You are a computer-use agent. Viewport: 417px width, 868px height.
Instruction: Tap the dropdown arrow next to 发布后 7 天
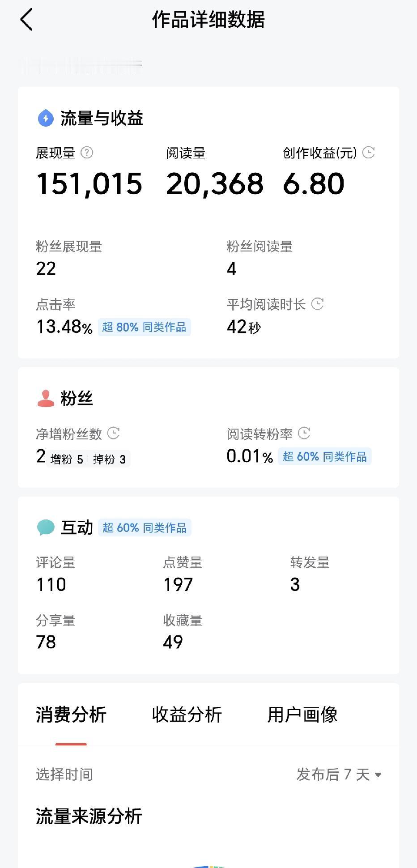tap(378, 775)
